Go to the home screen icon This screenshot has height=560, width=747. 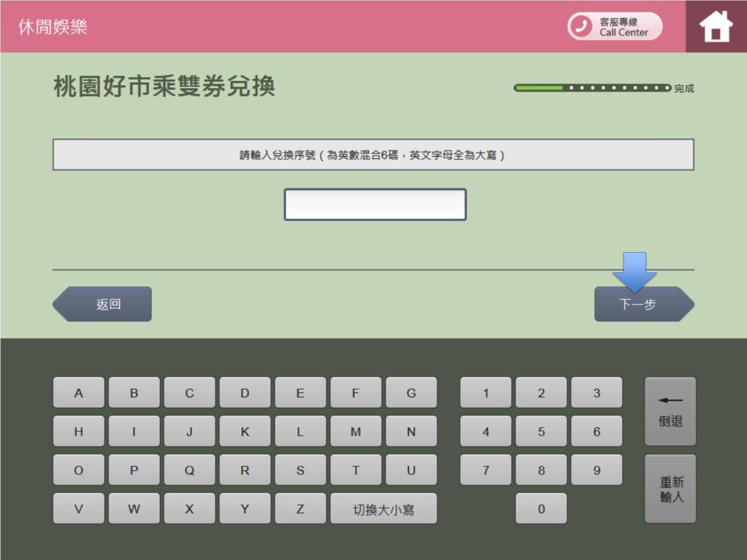716,26
